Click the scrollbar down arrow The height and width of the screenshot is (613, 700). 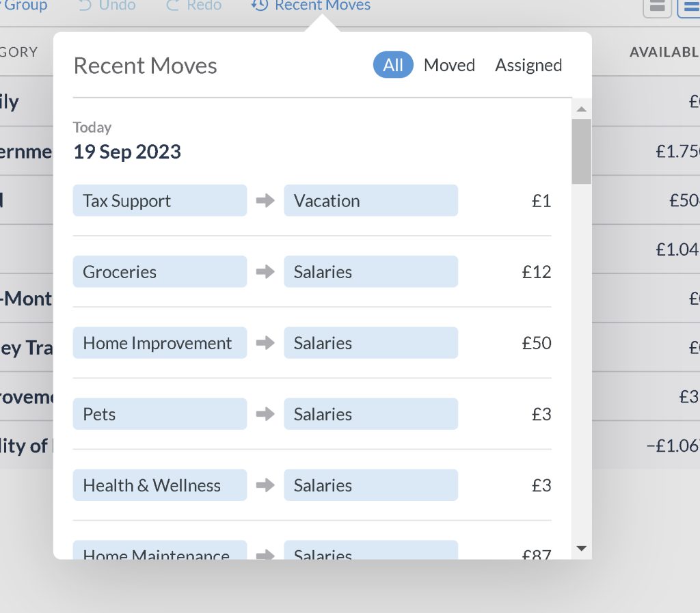pyautogui.click(x=581, y=548)
